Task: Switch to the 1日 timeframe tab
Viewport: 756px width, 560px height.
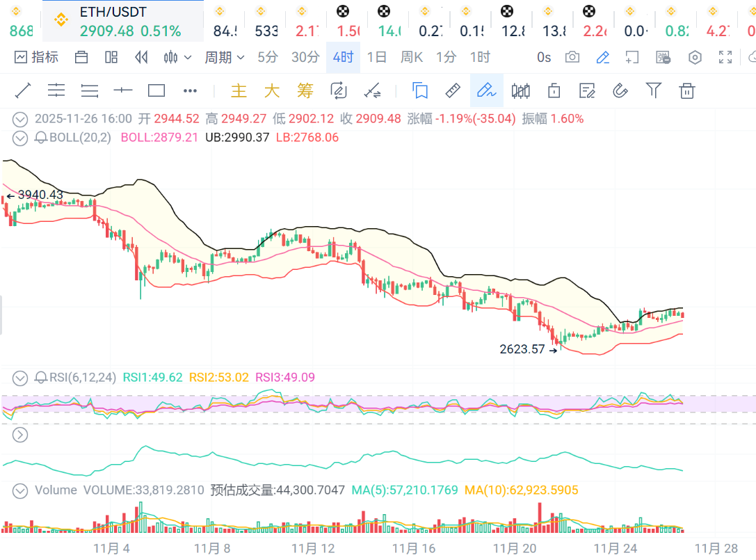Action: click(376, 57)
